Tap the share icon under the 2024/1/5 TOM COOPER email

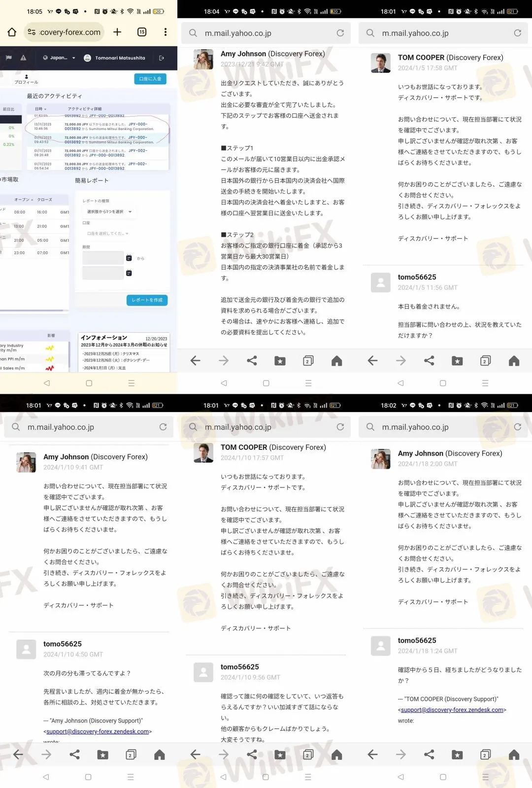click(x=429, y=361)
